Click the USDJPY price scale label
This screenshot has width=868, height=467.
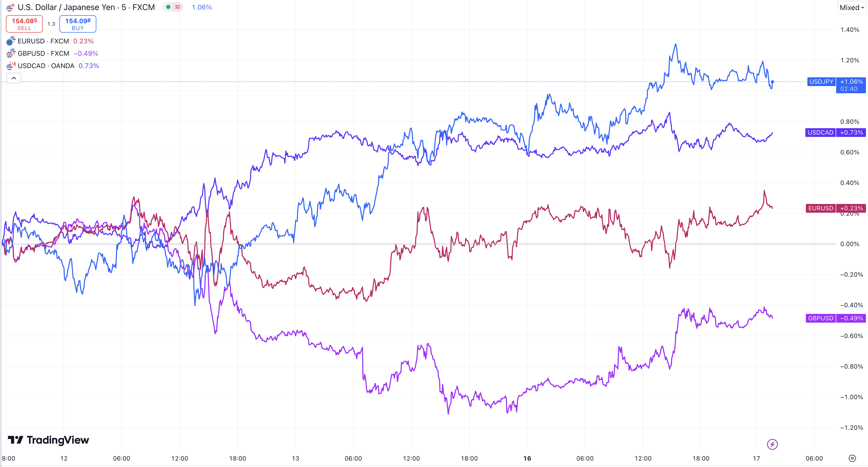tap(821, 81)
